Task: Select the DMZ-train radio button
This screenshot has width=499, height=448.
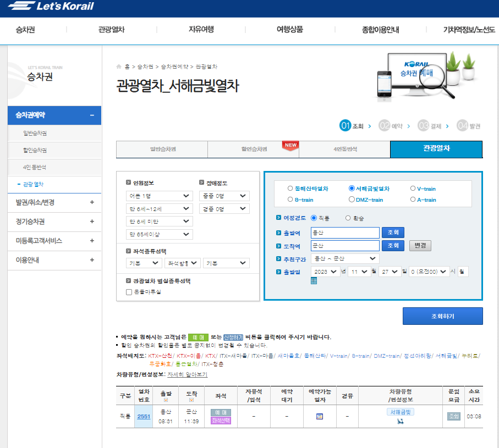Action: (352, 200)
